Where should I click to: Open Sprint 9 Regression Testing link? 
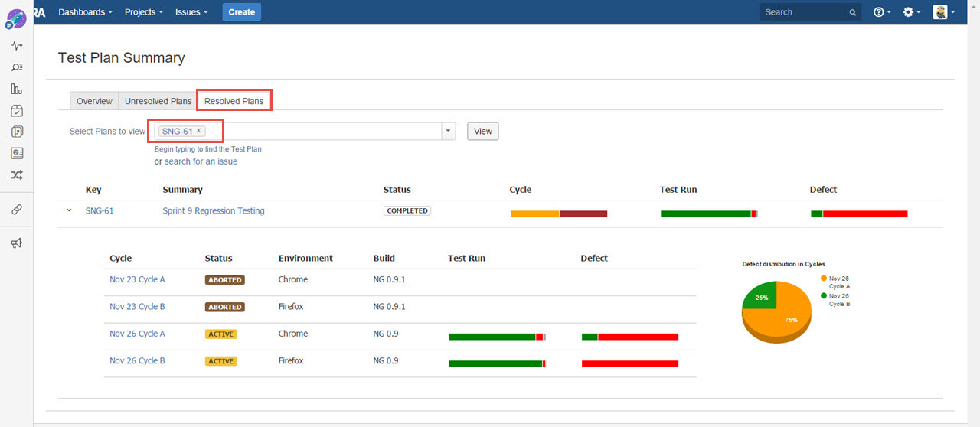(214, 211)
